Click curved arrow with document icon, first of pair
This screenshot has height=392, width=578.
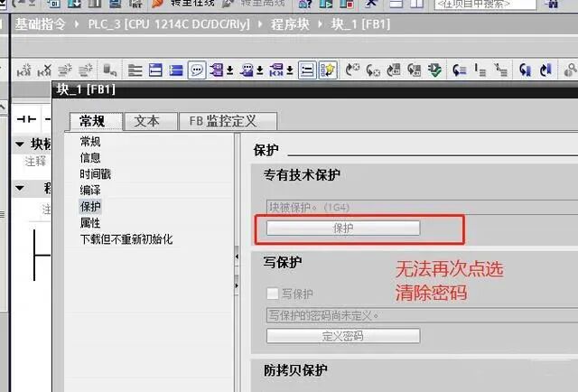click(x=394, y=70)
